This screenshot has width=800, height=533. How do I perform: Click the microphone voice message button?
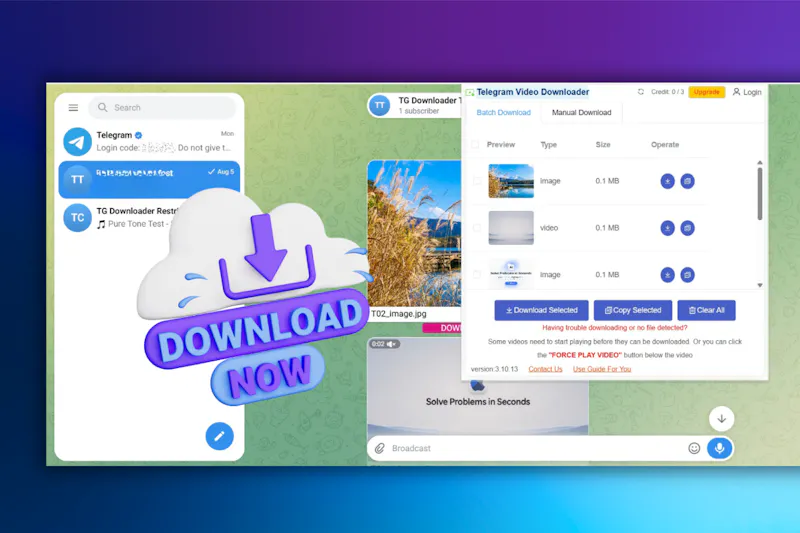719,448
